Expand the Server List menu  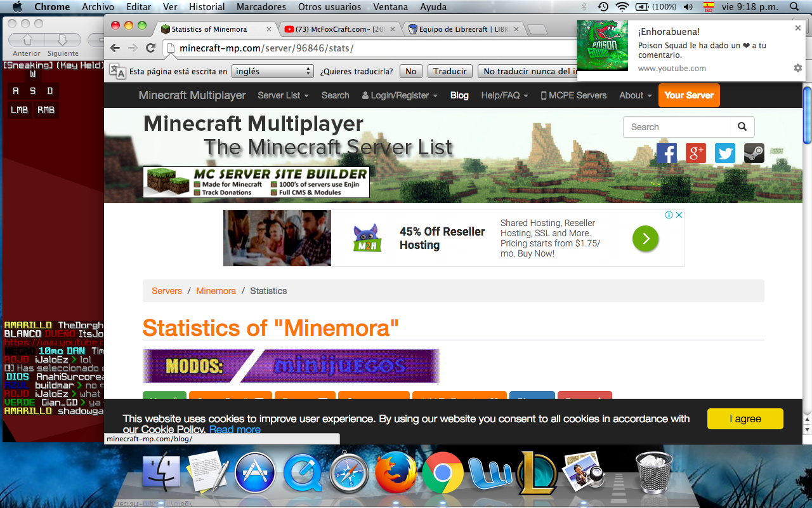pyautogui.click(x=283, y=95)
